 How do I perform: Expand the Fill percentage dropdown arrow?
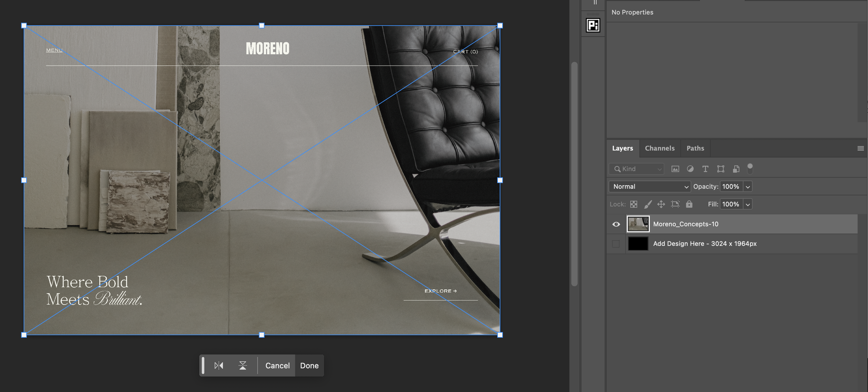pos(748,204)
